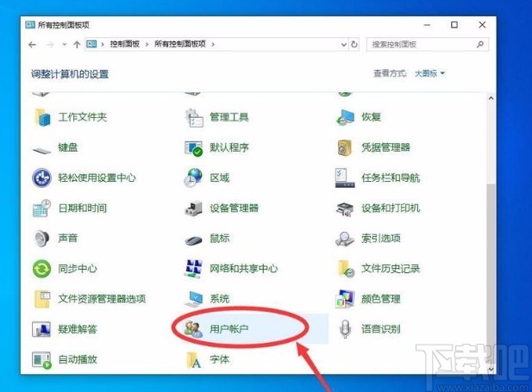Open 设备管理器 icon

(194, 208)
